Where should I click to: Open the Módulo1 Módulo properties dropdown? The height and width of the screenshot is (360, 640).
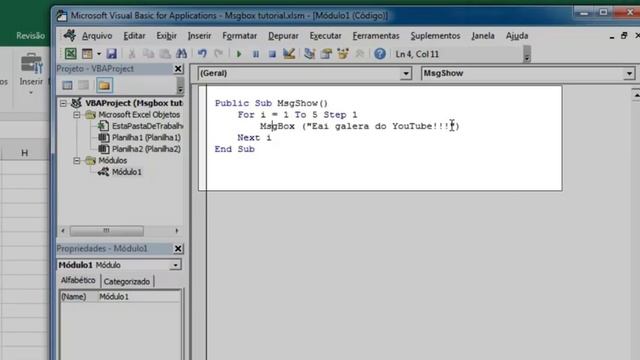click(x=175, y=265)
